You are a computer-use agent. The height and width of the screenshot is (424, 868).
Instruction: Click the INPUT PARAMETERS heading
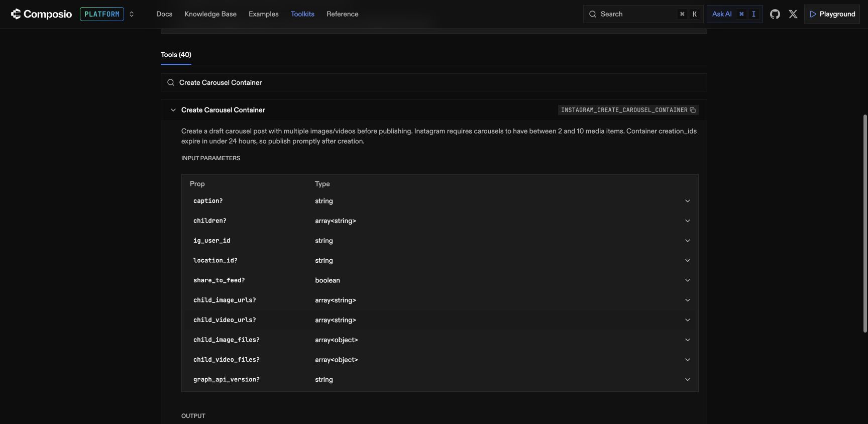point(211,158)
